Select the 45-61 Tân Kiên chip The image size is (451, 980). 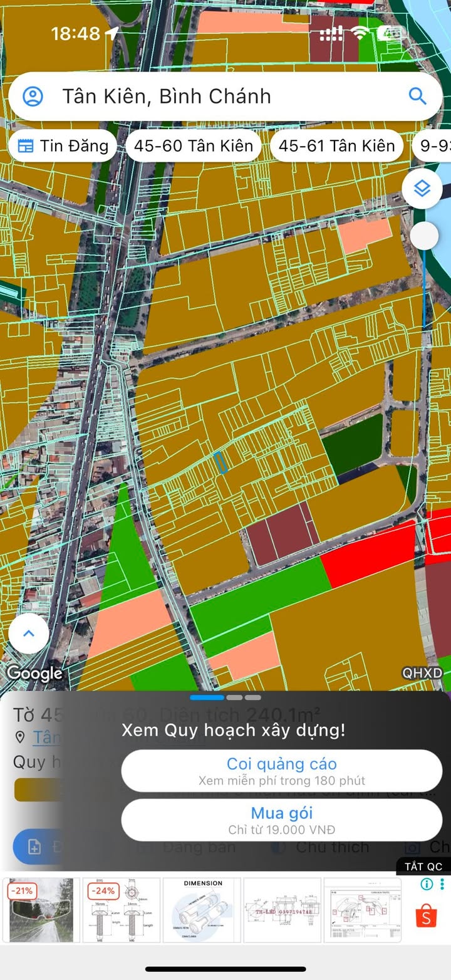click(336, 146)
